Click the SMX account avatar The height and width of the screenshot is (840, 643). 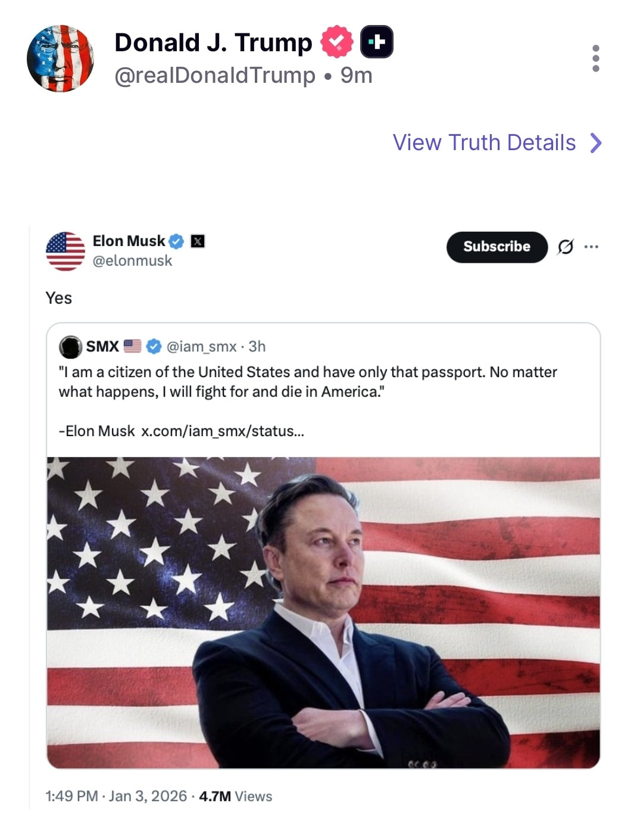pos(71,347)
